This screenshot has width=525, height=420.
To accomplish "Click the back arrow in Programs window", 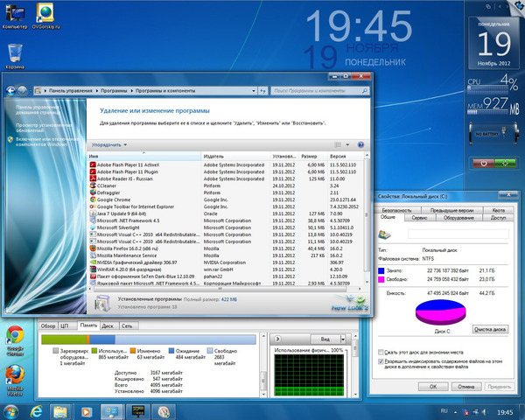I will coord(10,91).
